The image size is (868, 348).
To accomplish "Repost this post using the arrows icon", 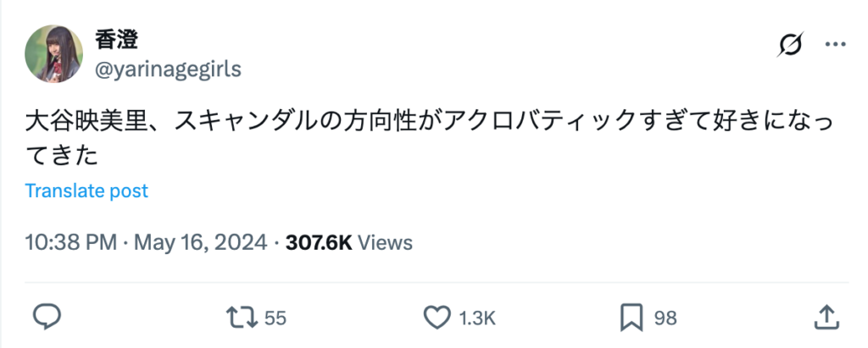I will tap(242, 318).
